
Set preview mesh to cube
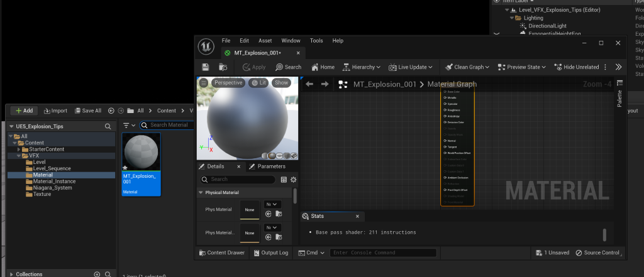tap(286, 156)
